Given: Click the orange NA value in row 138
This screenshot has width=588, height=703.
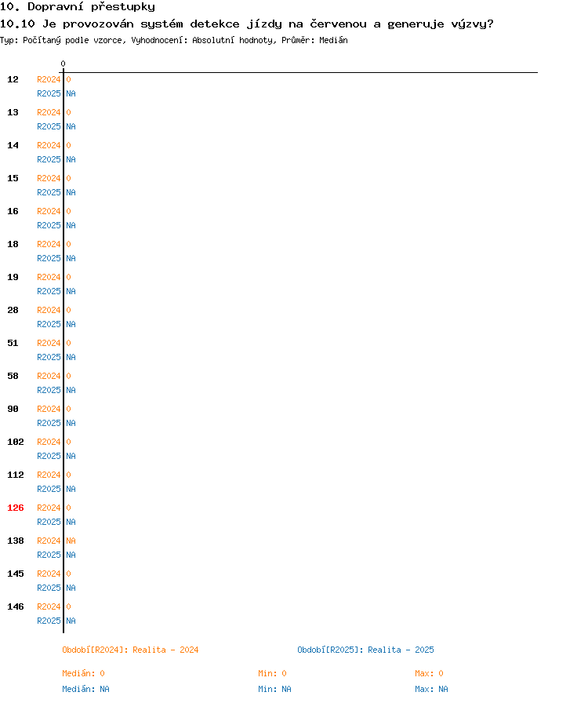Looking at the screenshot, I should click(x=71, y=541).
